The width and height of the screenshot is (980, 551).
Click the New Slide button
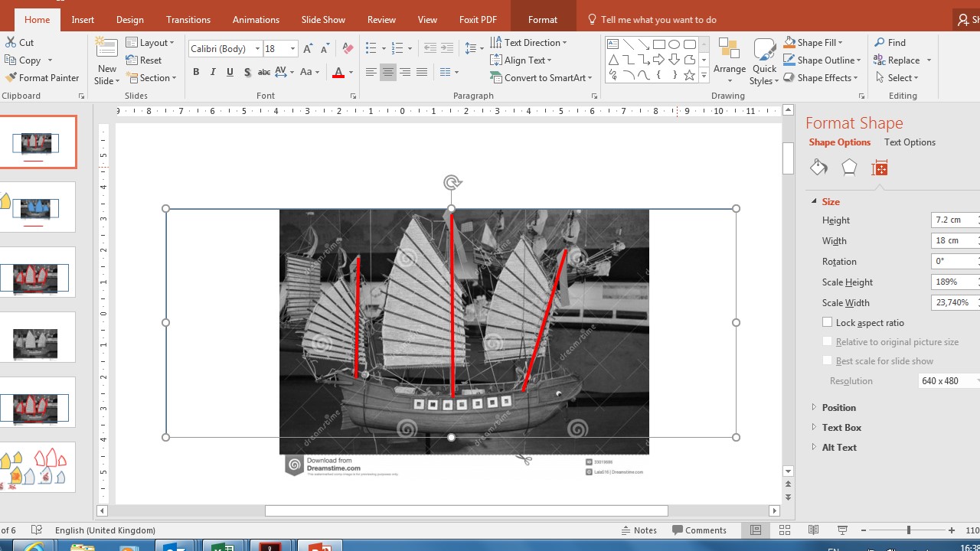(x=107, y=61)
